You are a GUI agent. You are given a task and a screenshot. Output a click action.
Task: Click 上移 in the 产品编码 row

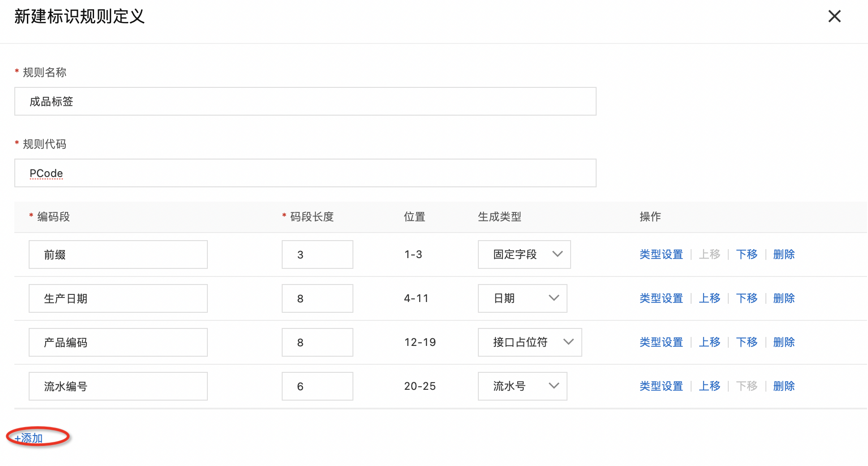tap(709, 342)
